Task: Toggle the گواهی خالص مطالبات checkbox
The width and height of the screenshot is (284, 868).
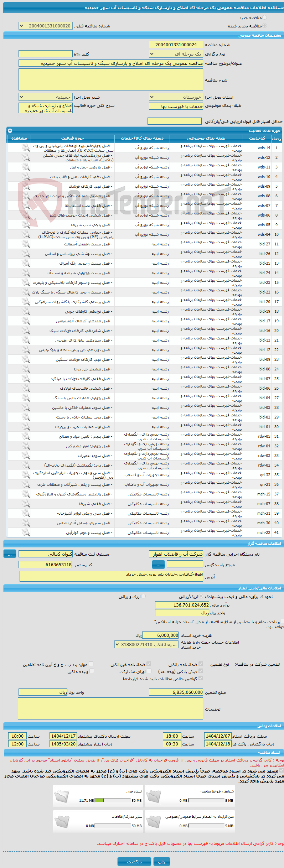Action: (x=201, y=678)
